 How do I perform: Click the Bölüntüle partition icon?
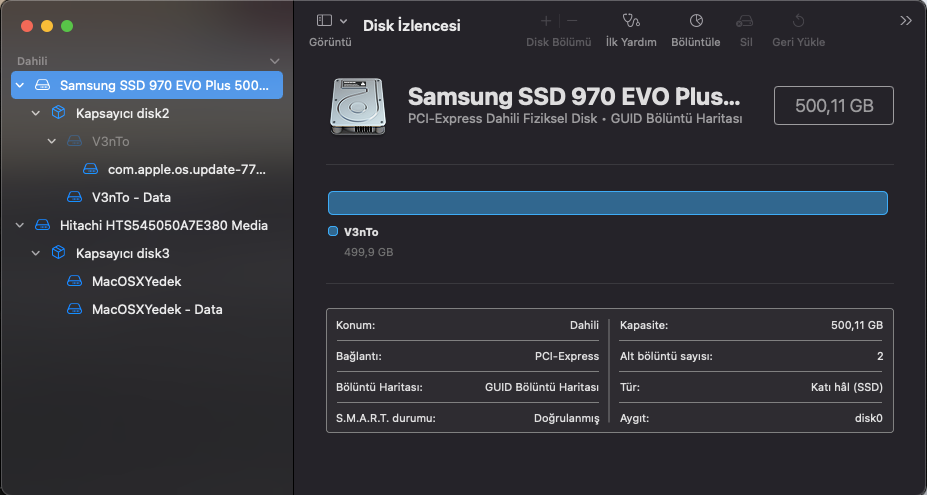tap(696, 20)
